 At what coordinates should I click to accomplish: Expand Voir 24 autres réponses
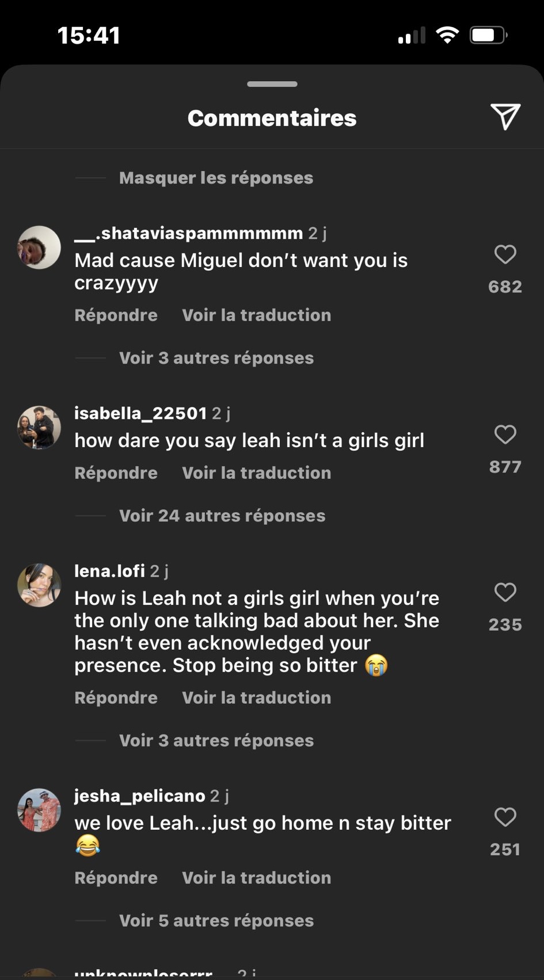[222, 516]
